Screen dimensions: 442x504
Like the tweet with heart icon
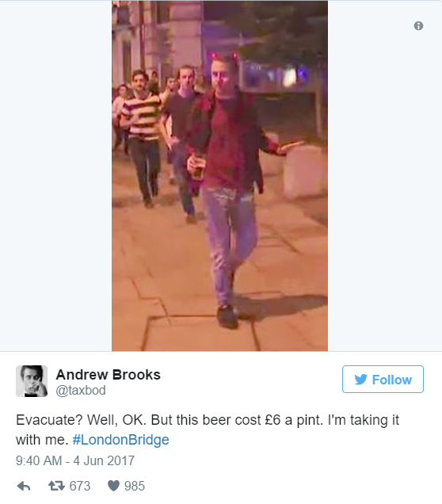tap(113, 486)
